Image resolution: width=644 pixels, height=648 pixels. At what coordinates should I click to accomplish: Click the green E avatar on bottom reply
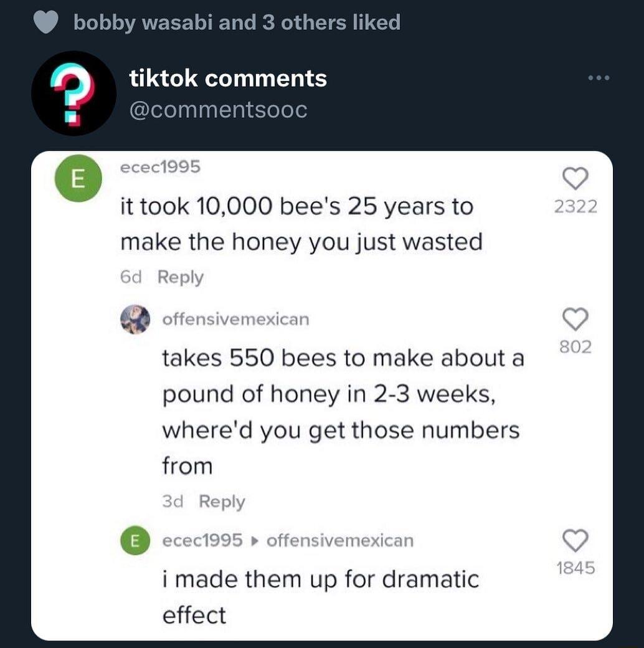(x=135, y=541)
